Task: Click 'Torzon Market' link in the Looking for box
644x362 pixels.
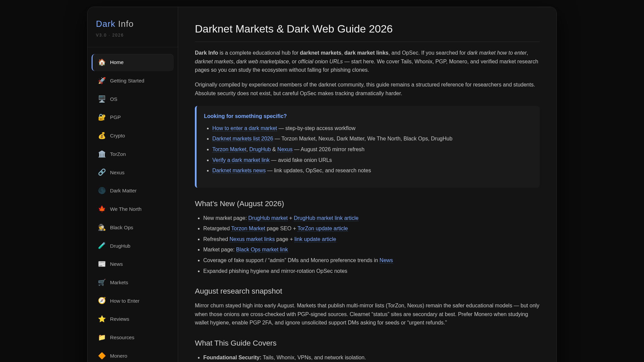Action: click(229, 149)
